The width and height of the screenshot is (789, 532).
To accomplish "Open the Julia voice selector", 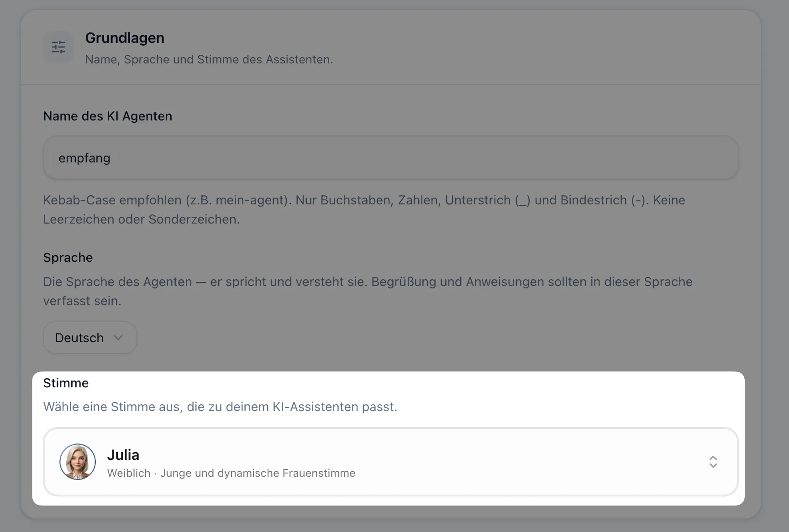I will (391, 462).
